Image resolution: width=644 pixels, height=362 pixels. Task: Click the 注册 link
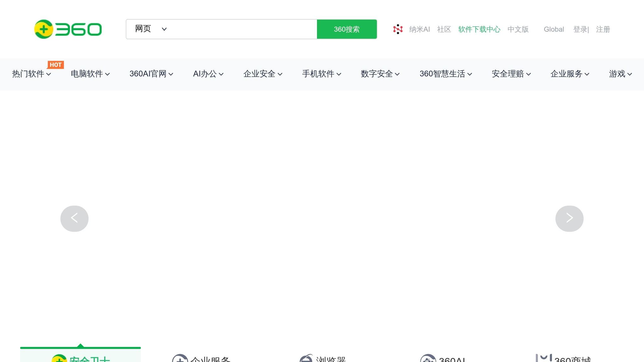click(x=603, y=29)
